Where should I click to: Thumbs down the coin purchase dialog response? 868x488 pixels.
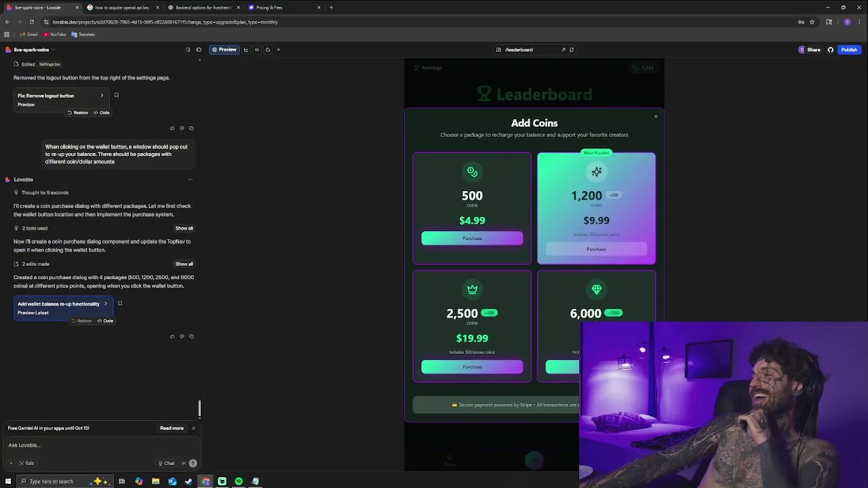182,336
